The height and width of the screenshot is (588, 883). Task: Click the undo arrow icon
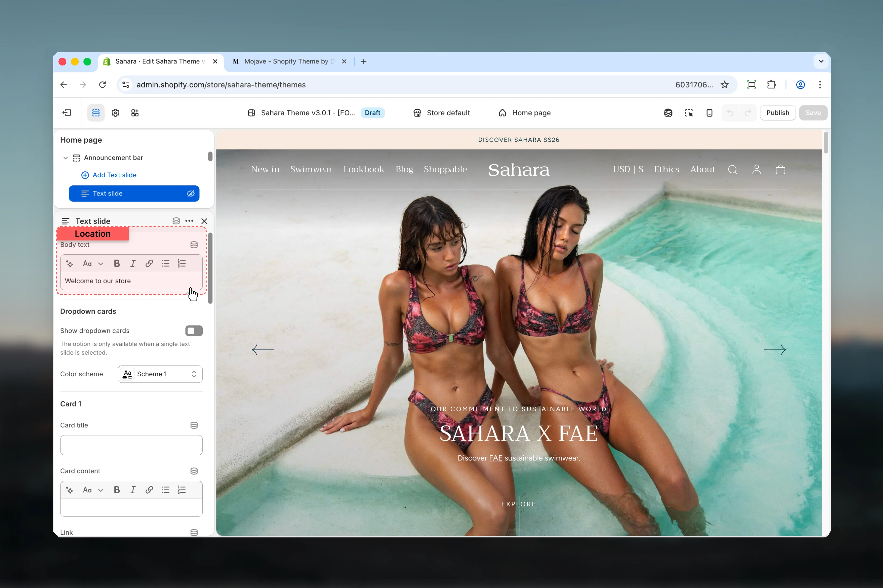[x=730, y=113]
